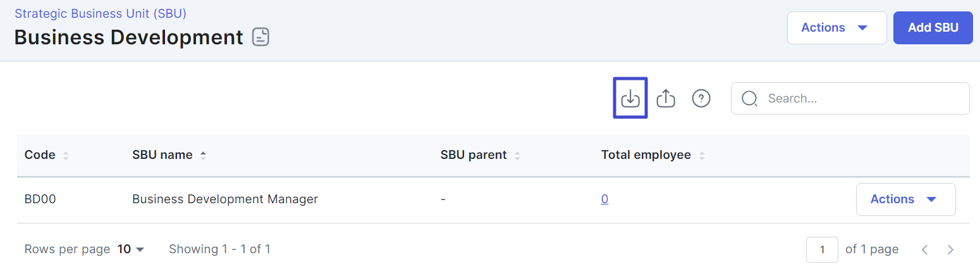Open Actions dropdown in BD00 row
980x276 pixels.
point(905,199)
